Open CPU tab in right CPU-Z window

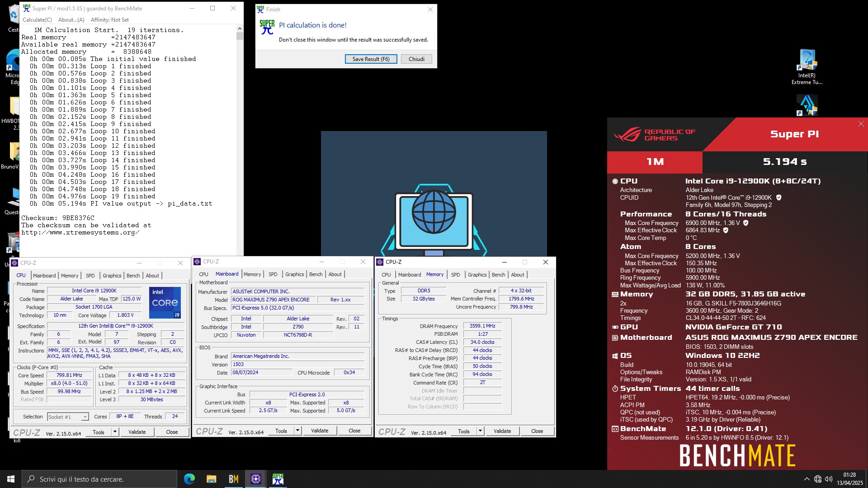(386, 275)
